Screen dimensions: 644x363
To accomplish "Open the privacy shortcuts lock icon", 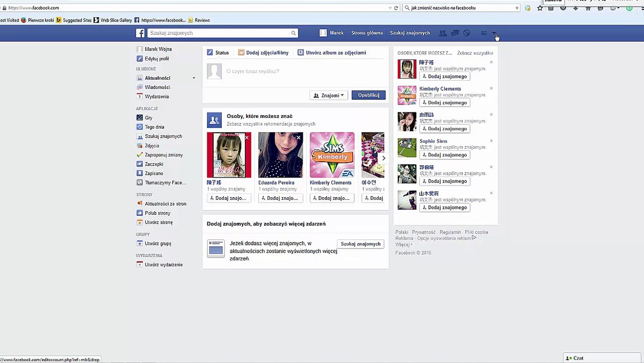I will (484, 33).
